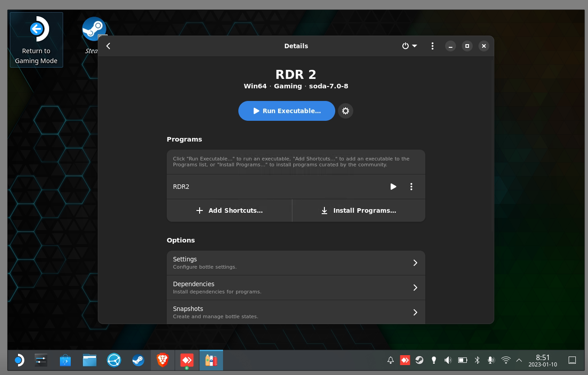Viewport: 588px width, 375px height.
Task: Open the lightbulb tray icon
Action: (x=434, y=360)
